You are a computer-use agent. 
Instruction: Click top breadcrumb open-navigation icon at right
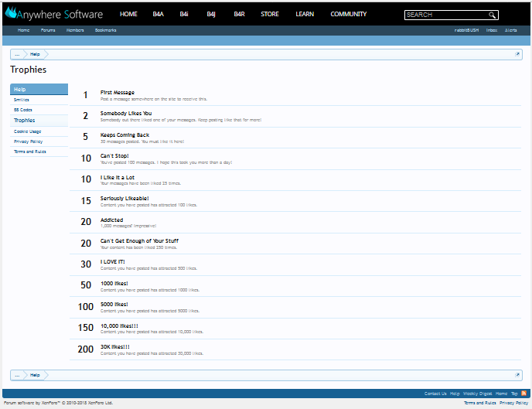coord(517,54)
